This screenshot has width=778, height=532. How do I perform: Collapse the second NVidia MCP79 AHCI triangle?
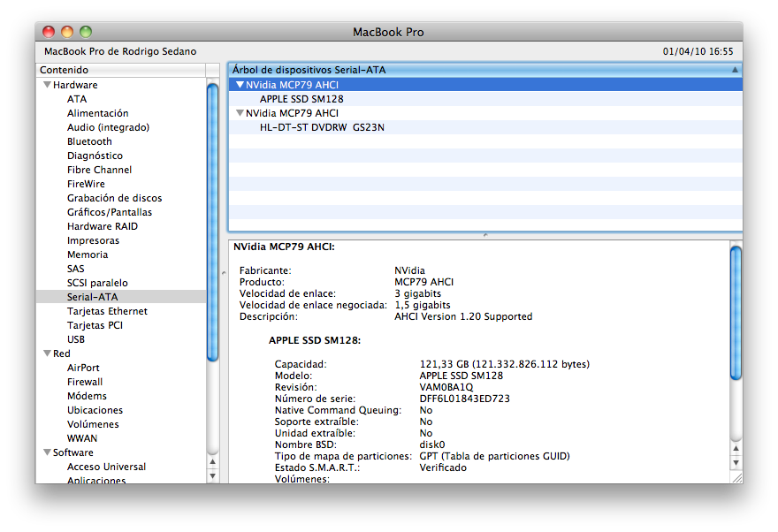[240, 113]
